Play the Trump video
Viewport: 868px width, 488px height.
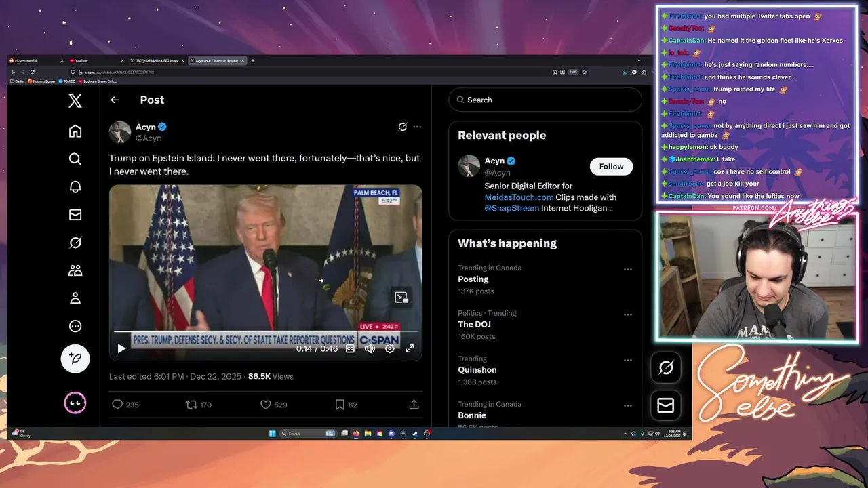pyautogui.click(x=121, y=348)
